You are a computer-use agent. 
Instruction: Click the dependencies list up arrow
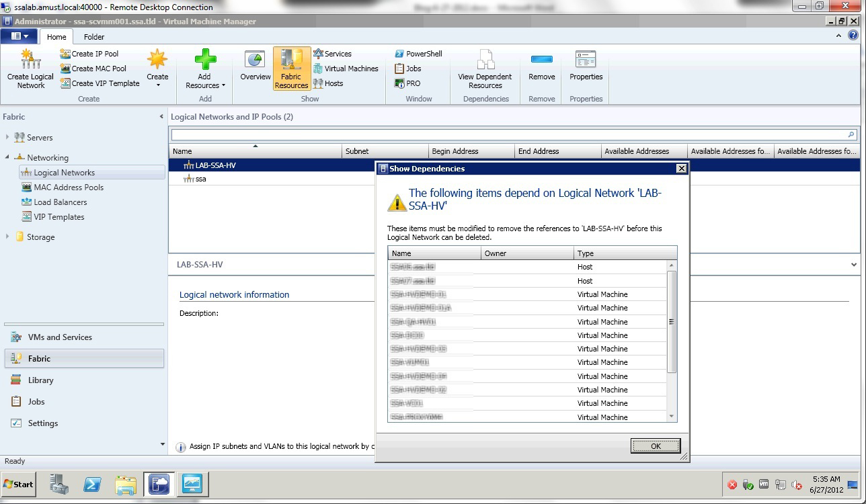pyautogui.click(x=671, y=266)
